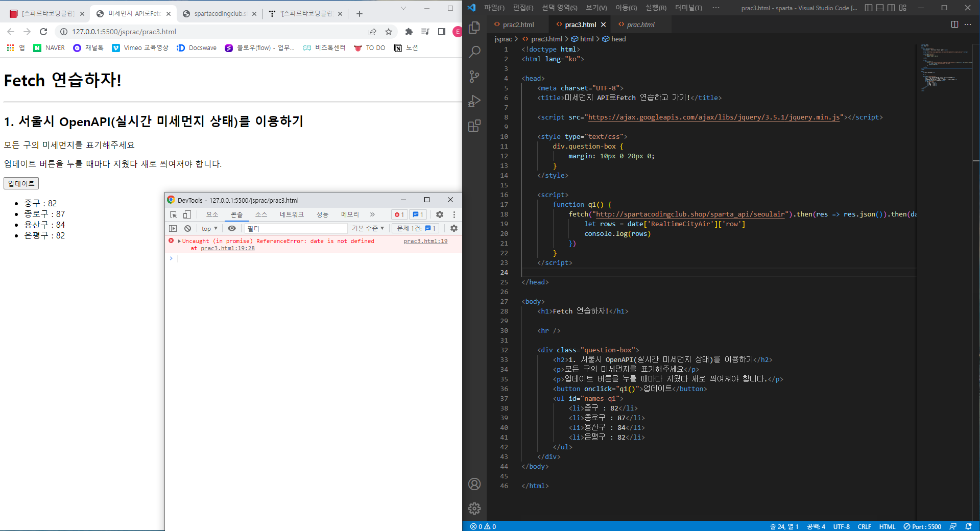Show the console sidebar in DevTools
Screen dimensions: 980x531
coord(173,228)
